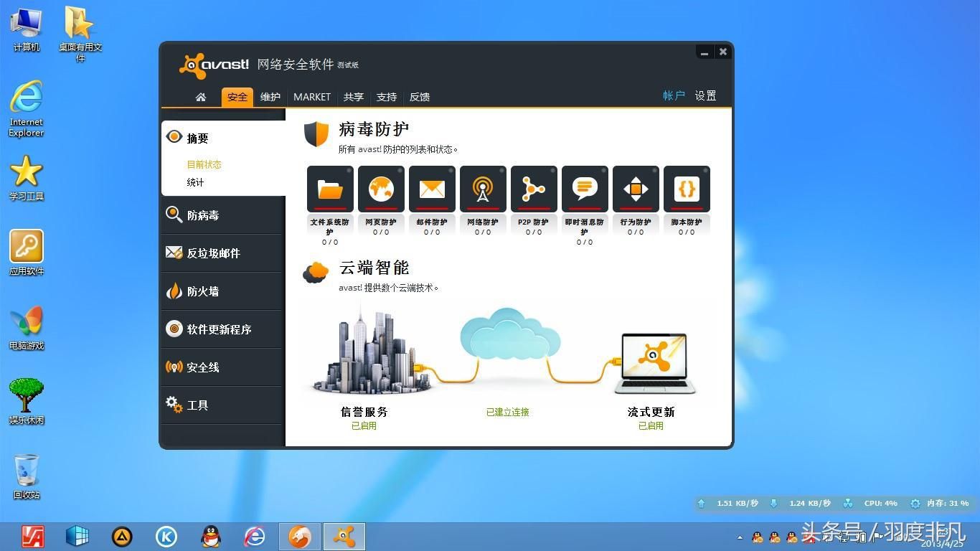Click the 邮件防护 envelope shield icon
Viewport: 980px width, 551px height.
(431, 189)
